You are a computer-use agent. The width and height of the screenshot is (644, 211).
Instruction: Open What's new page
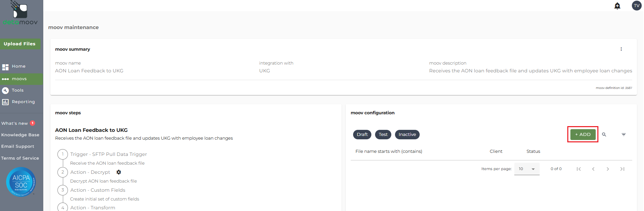[x=15, y=123]
